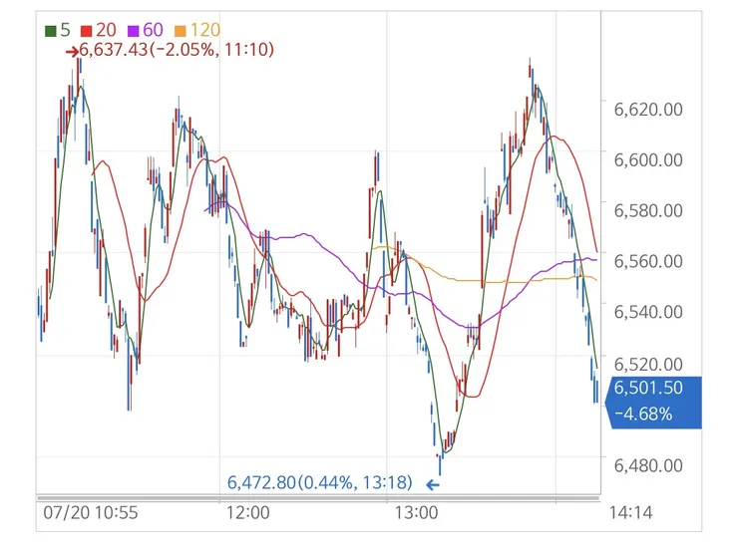Screen dimensions: 738x560
Task: Click the 6,600.00 price axis label
Action: coord(648,159)
